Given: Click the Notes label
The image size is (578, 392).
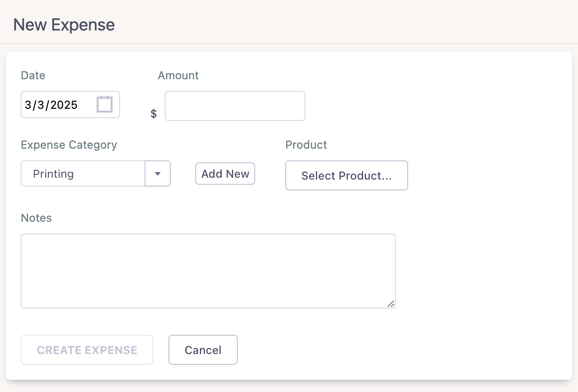Looking at the screenshot, I should click(36, 218).
